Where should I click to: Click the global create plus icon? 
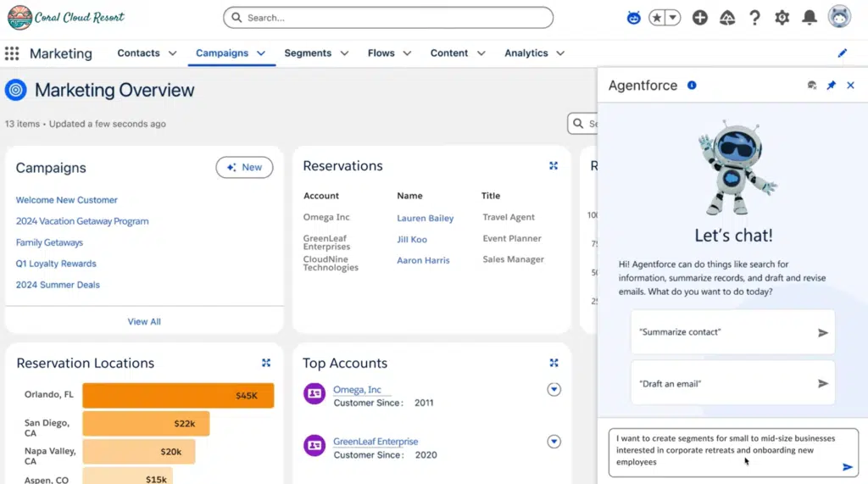coord(699,18)
